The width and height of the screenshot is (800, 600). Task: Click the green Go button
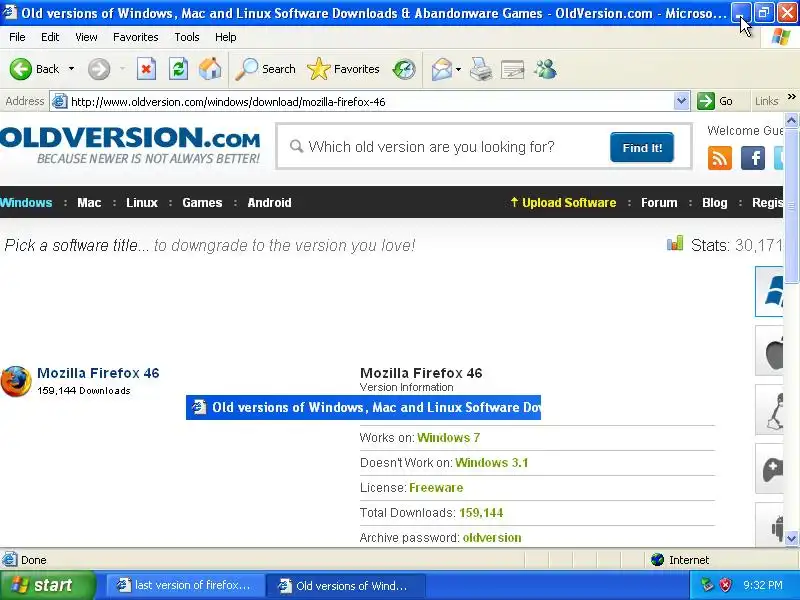coord(715,101)
